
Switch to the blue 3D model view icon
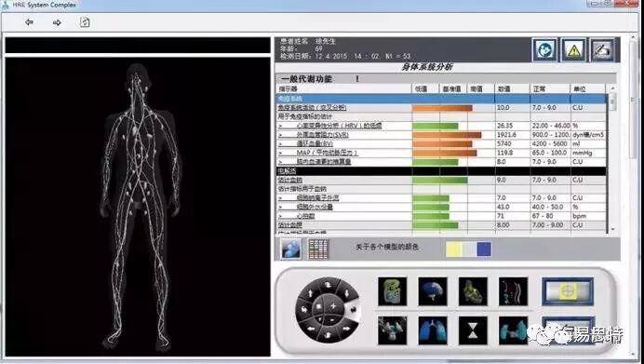click(290, 249)
